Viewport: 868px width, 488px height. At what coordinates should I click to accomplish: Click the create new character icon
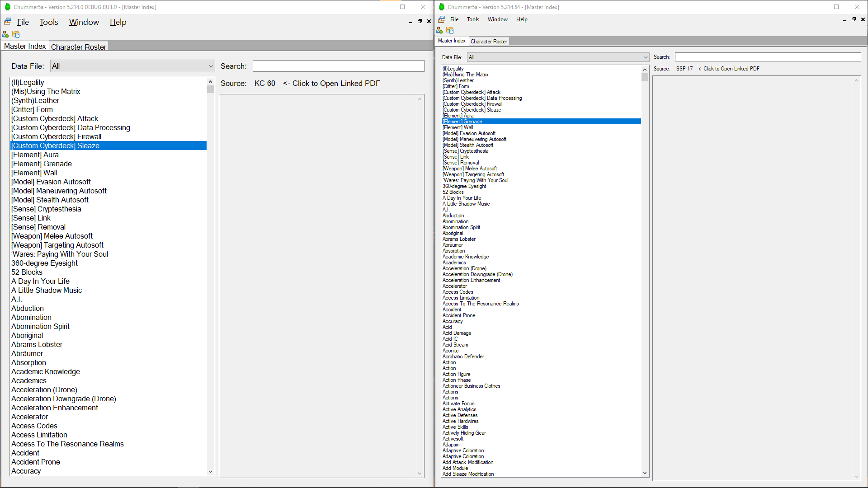click(x=5, y=34)
